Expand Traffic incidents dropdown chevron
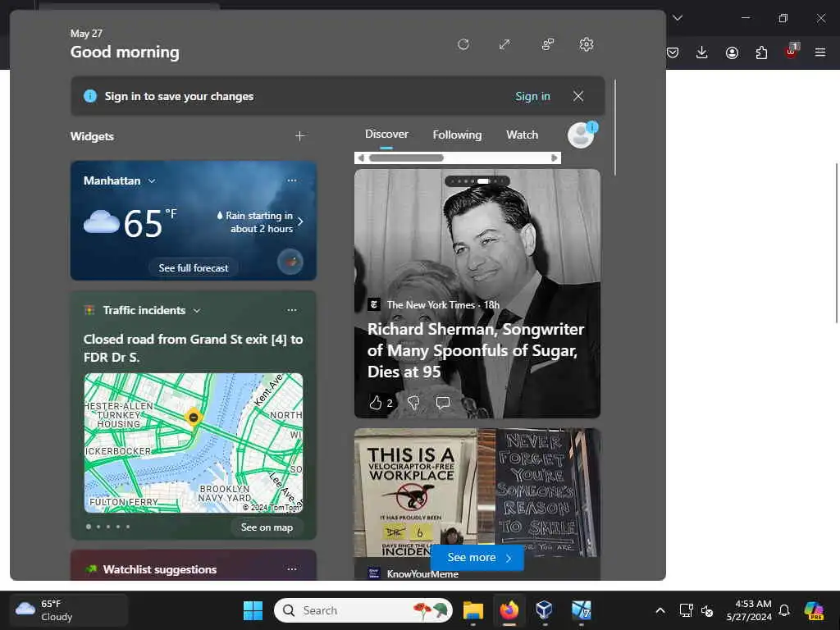Image resolution: width=840 pixels, height=630 pixels. 197,311
